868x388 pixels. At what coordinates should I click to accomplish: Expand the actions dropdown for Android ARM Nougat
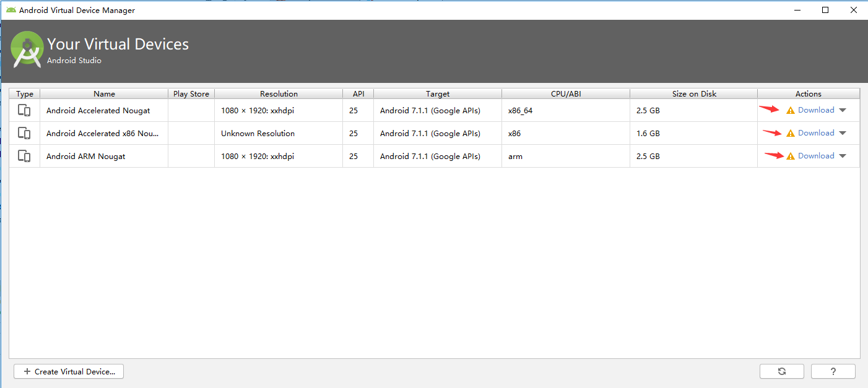point(842,156)
